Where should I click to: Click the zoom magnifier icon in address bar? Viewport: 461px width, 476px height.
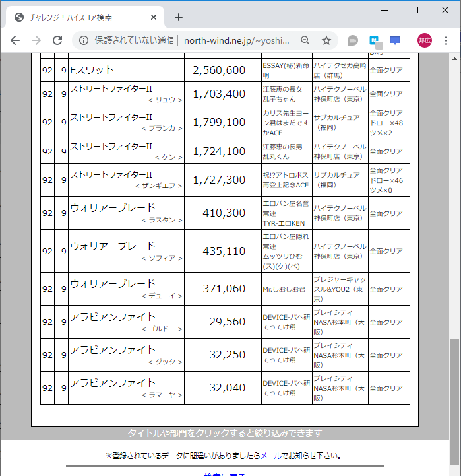305,40
